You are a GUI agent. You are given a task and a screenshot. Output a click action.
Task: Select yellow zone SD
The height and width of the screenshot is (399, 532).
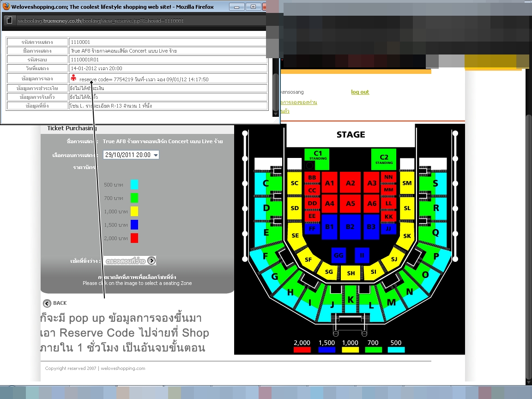coord(294,208)
